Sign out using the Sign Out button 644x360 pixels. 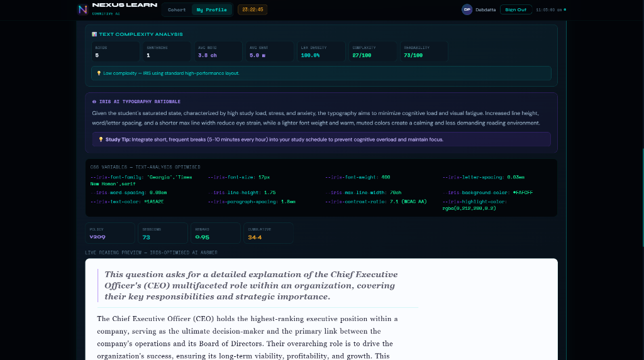tap(516, 9)
